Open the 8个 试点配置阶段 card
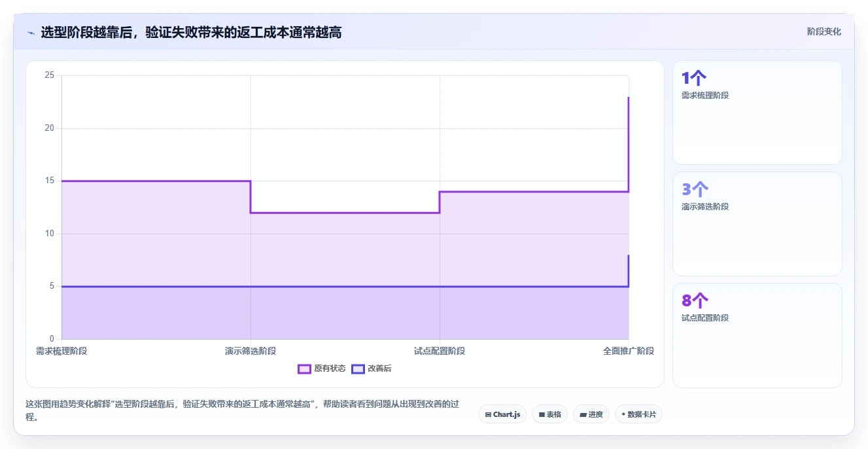This screenshot has height=449, width=868. 757,335
